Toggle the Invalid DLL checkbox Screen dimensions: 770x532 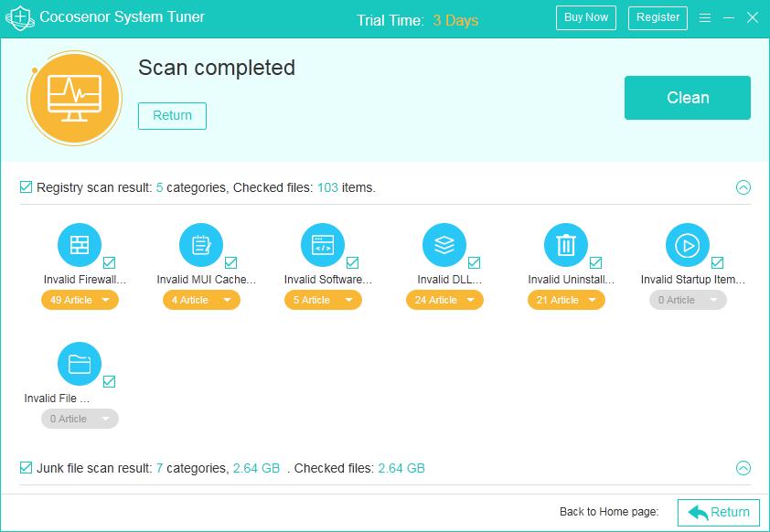474,262
